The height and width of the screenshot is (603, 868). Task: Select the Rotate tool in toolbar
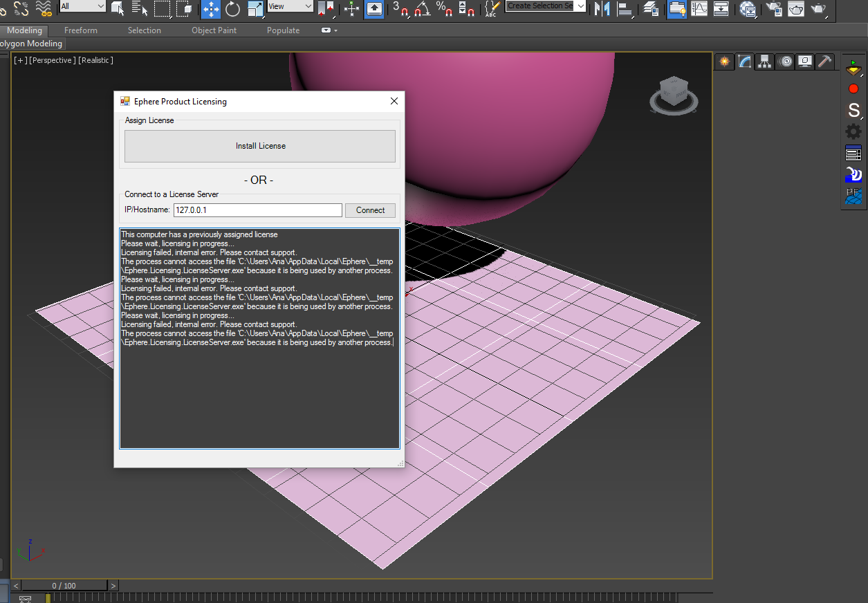pyautogui.click(x=233, y=8)
